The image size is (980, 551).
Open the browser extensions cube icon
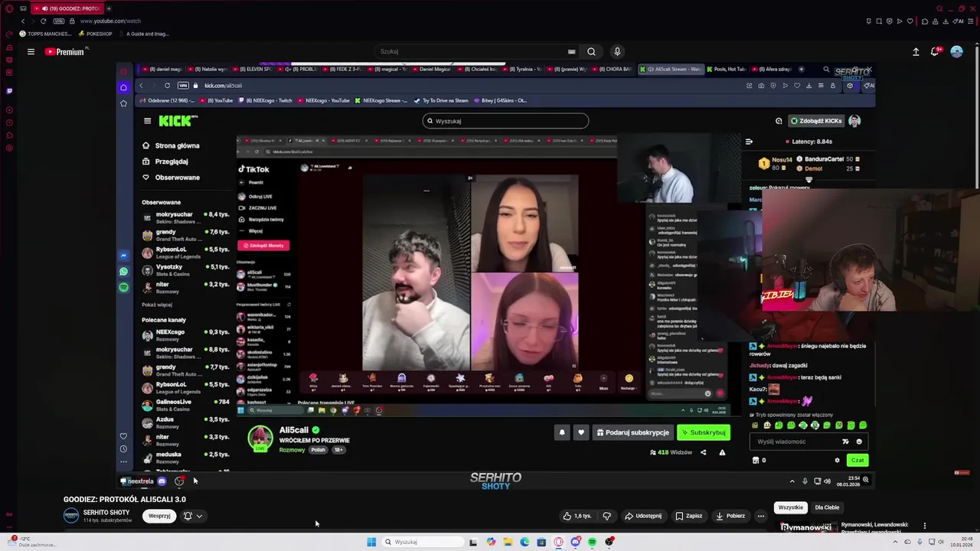point(925,21)
